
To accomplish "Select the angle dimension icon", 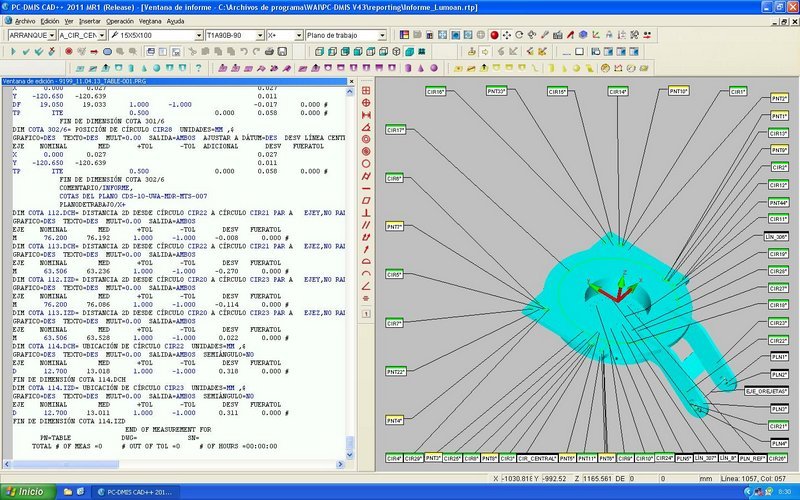I will pos(366,127).
